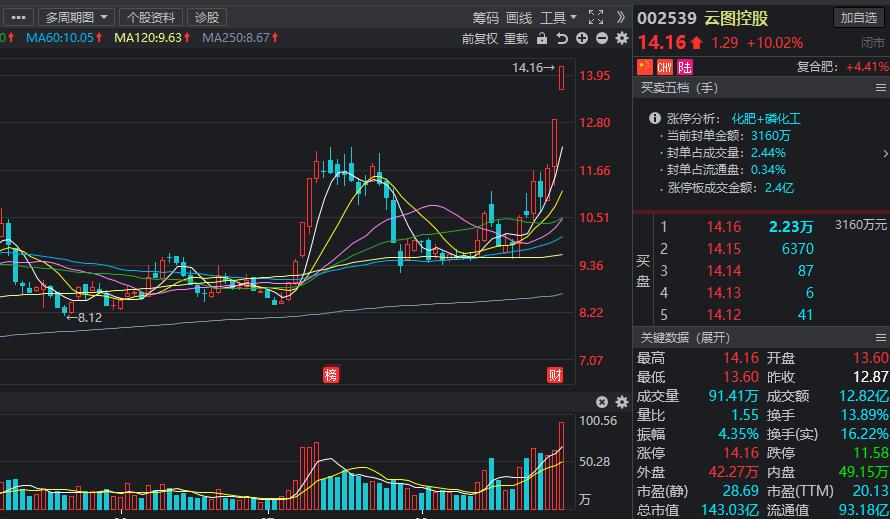Viewport: 890px width, 519px height.
Task: Toggle the 前复权 price adjustment option
Action: [x=480, y=39]
